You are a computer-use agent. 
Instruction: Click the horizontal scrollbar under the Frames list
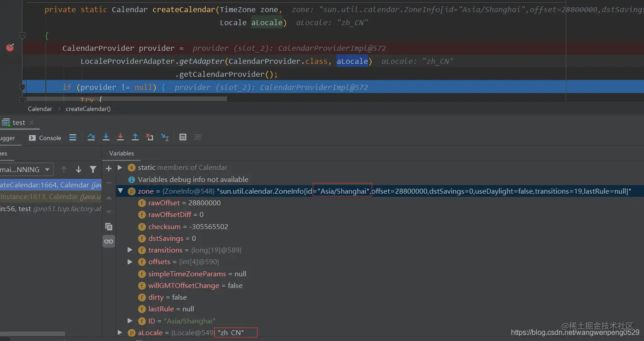32,334
